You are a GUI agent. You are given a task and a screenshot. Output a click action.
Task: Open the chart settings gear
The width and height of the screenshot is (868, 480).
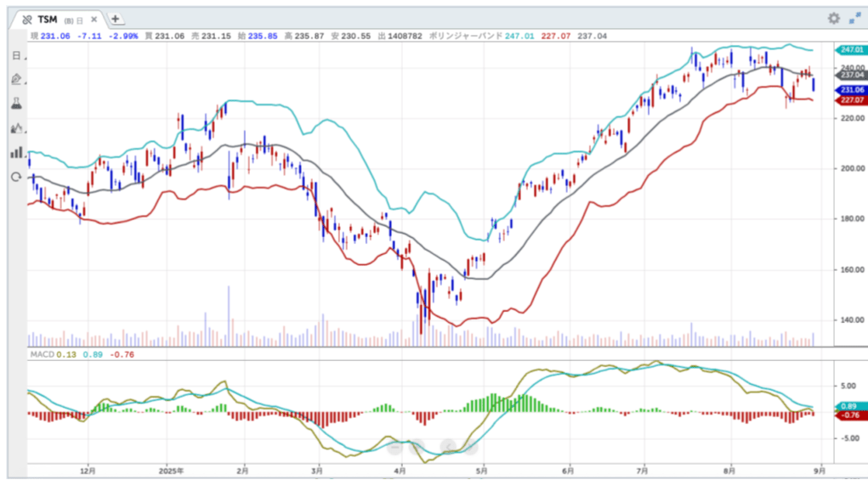click(833, 18)
